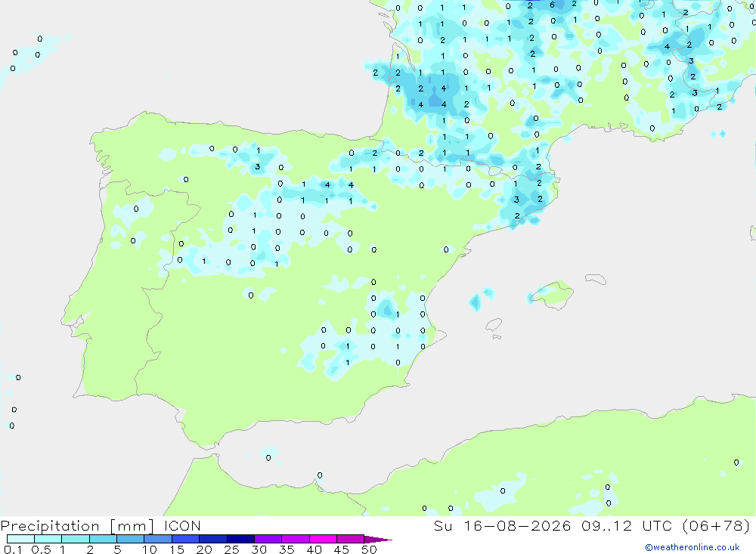Screen dimensions: 756x554
Task: Pick the 2–5 mm legend color swatch
Action: click(x=103, y=539)
